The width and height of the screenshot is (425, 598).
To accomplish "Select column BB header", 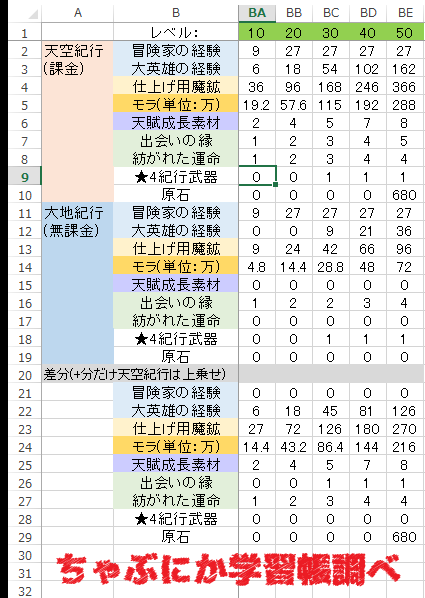I will (294, 13).
